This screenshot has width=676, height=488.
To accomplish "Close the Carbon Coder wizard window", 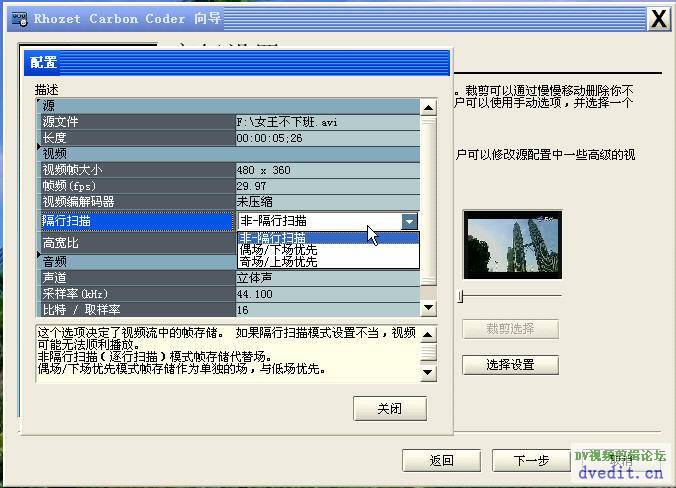I will pyautogui.click(x=658, y=19).
